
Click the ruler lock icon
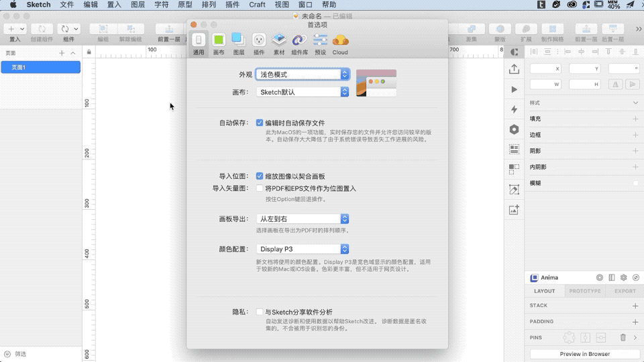pyautogui.click(x=89, y=52)
